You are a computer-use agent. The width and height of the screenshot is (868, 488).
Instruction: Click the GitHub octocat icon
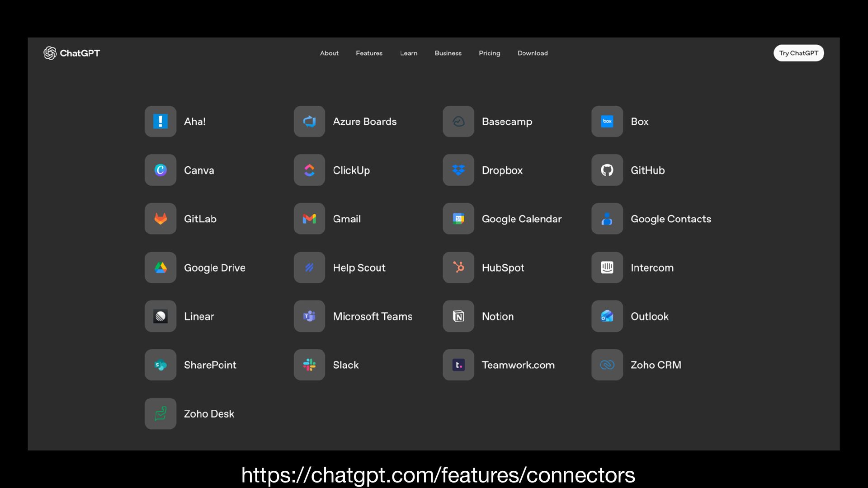click(607, 170)
